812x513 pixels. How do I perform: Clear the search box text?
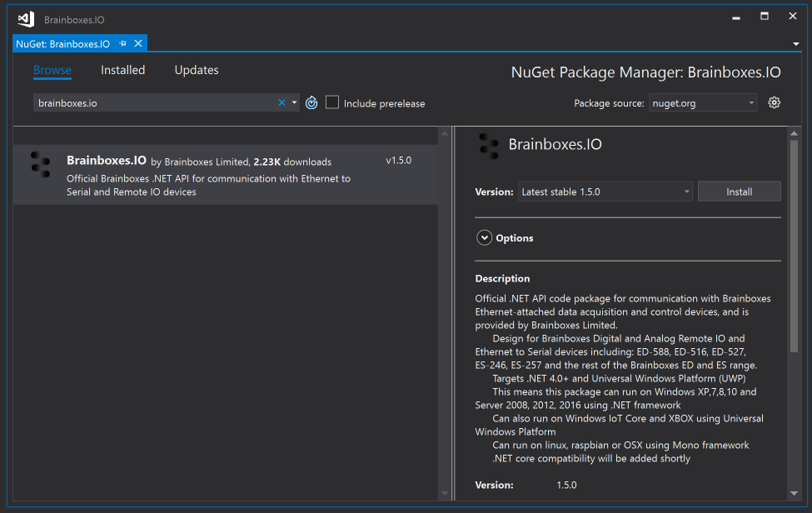[281, 102]
